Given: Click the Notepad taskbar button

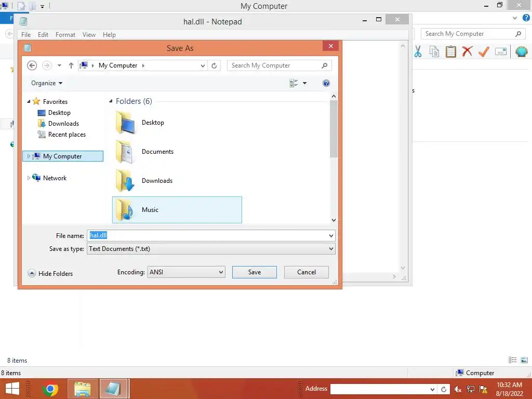Looking at the screenshot, I should [114, 389].
